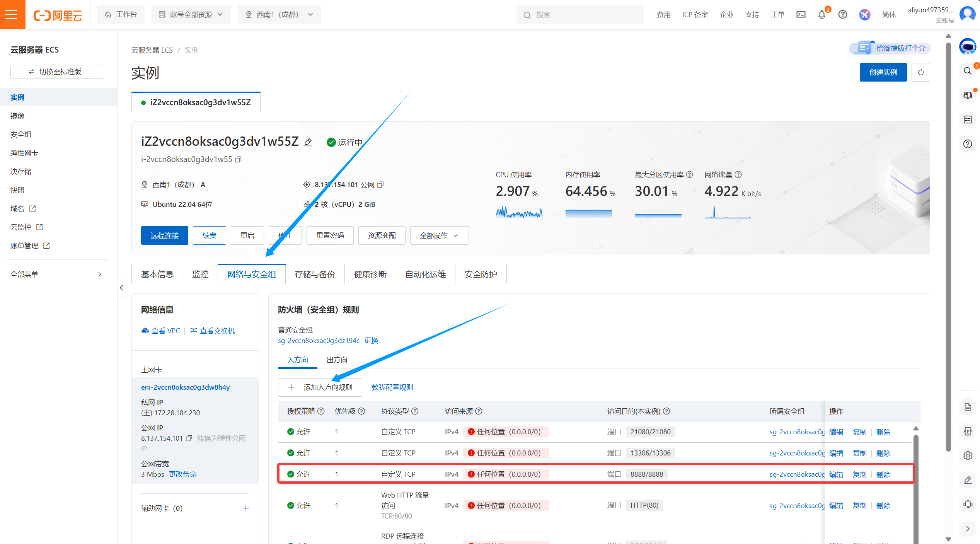Viewport: 980px width, 544px height.
Task: Open the help question mark in the top bar
Action: (843, 15)
